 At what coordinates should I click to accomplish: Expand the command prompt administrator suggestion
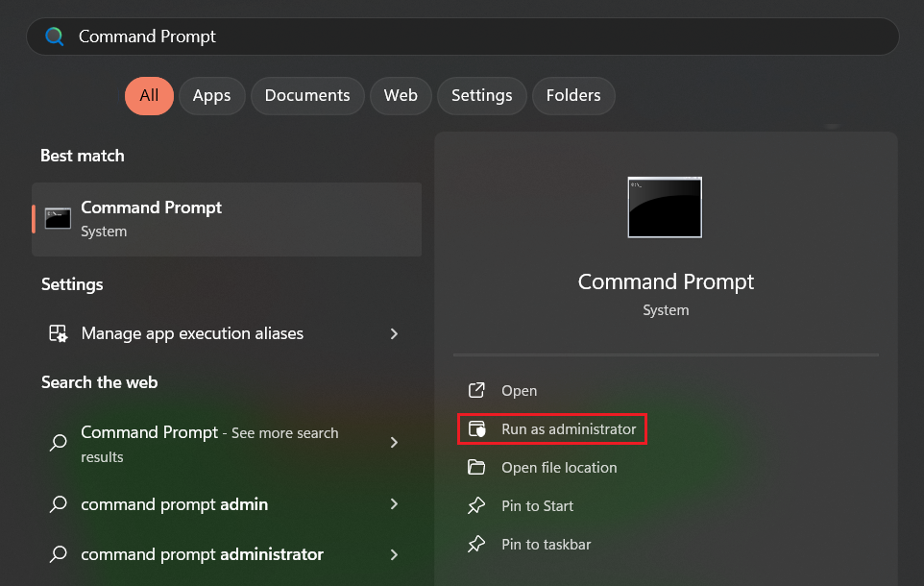coord(394,554)
